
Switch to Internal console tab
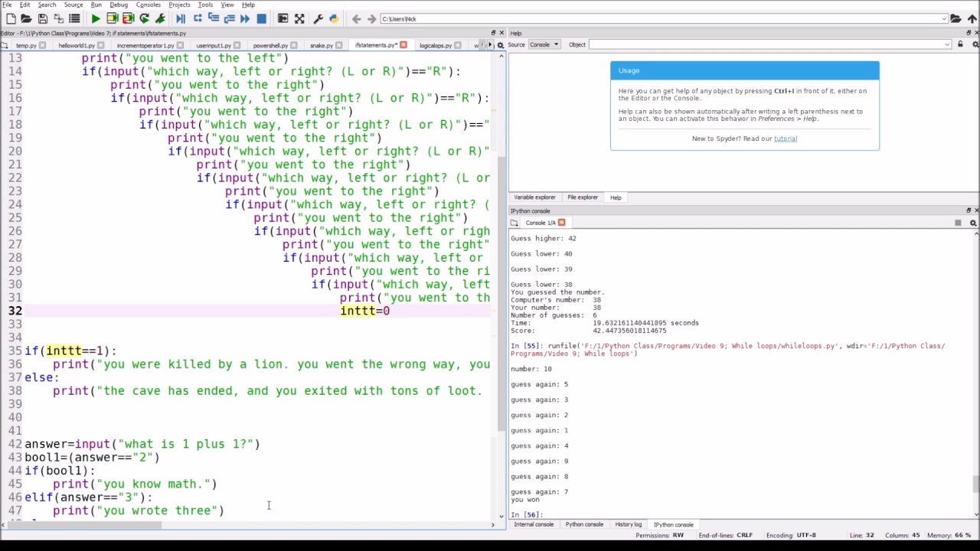point(534,524)
